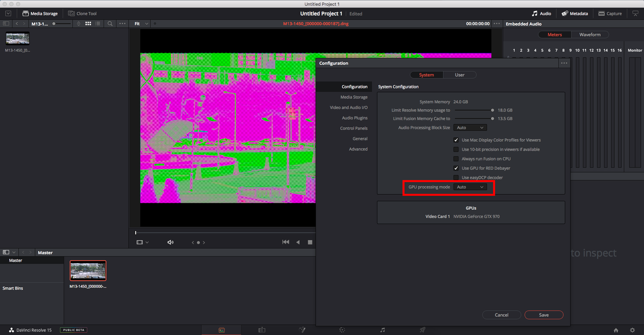Image resolution: width=644 pixels, height=335 pixels.
Task: Switch media storage to thumbnail view
Action: click(88, 24)
